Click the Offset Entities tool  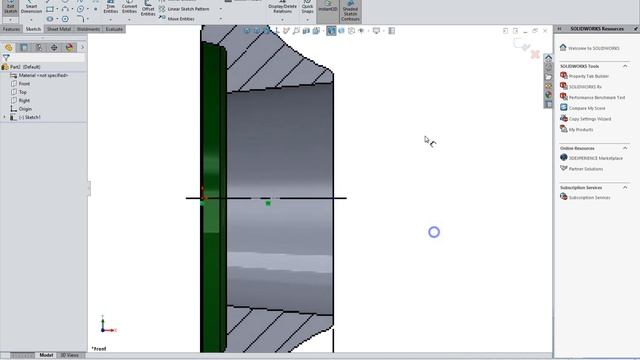[148, 8]
